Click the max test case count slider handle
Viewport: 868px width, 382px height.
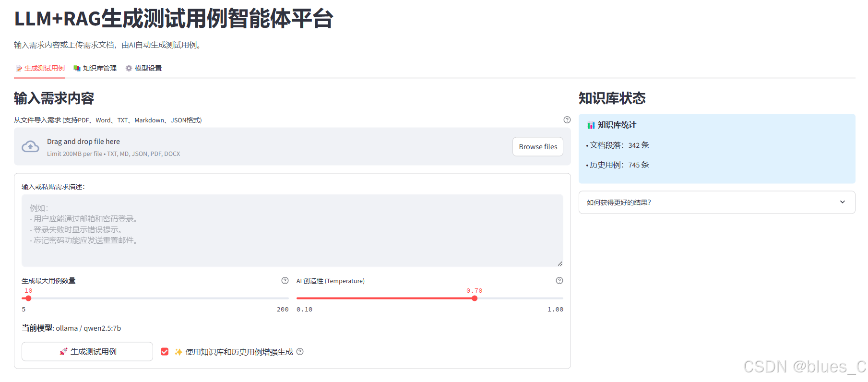(x=29, y=298)
